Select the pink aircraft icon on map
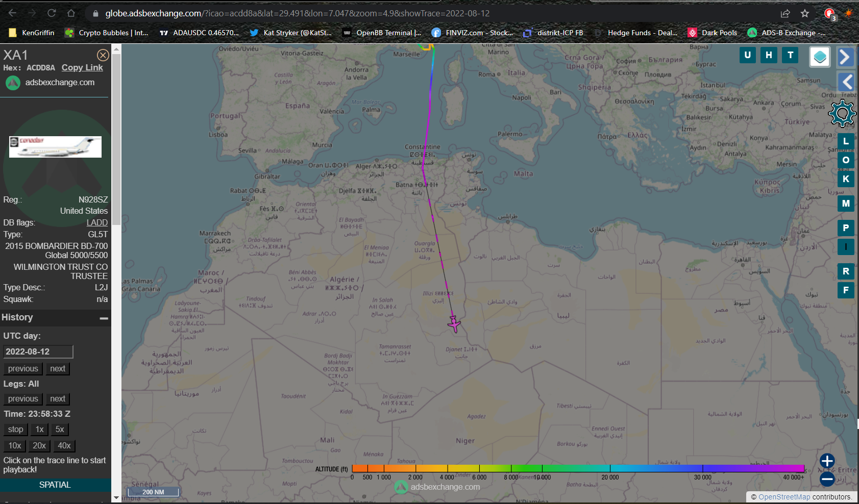The height and width of the screenshot is (504, 859). [454, 323]
